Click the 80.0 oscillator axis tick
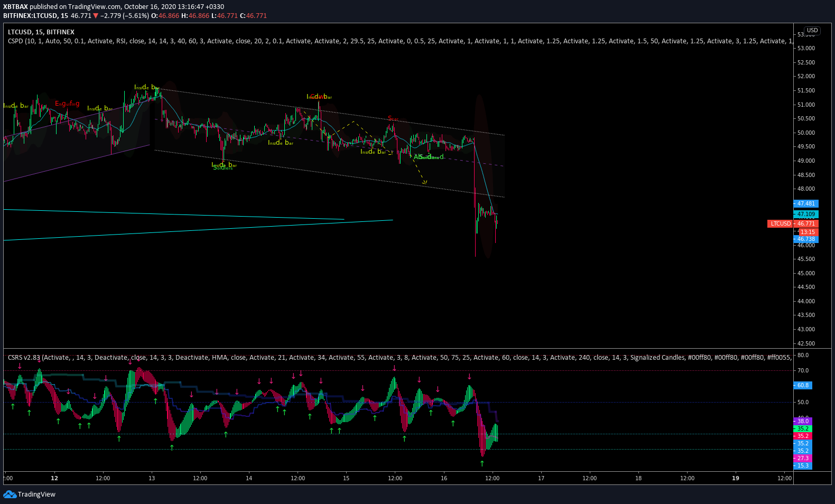835x504 pixels. click(803, 356)
